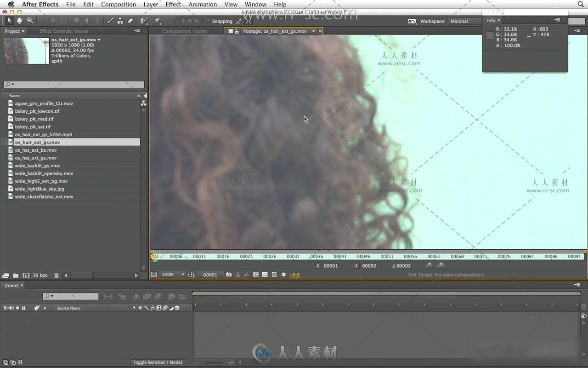The width and height of the screenshot is (588, 368).
Task: Open the Animation menu
Action: [x=203, y=4]
